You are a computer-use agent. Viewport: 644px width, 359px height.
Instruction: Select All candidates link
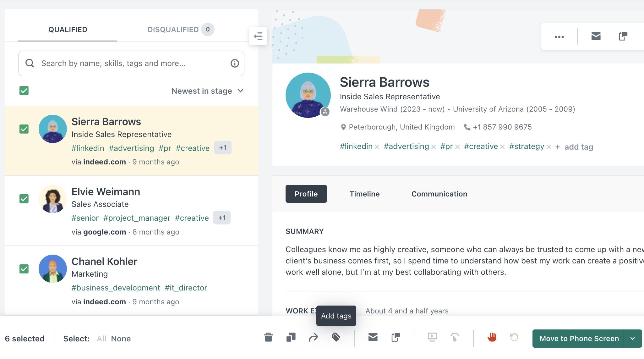[101, 339]
